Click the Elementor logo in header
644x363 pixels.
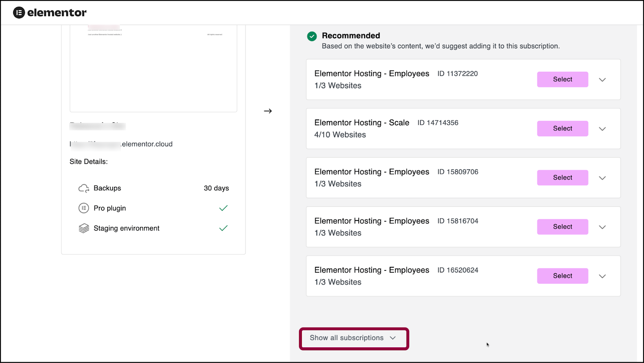(x=50, y=12)
